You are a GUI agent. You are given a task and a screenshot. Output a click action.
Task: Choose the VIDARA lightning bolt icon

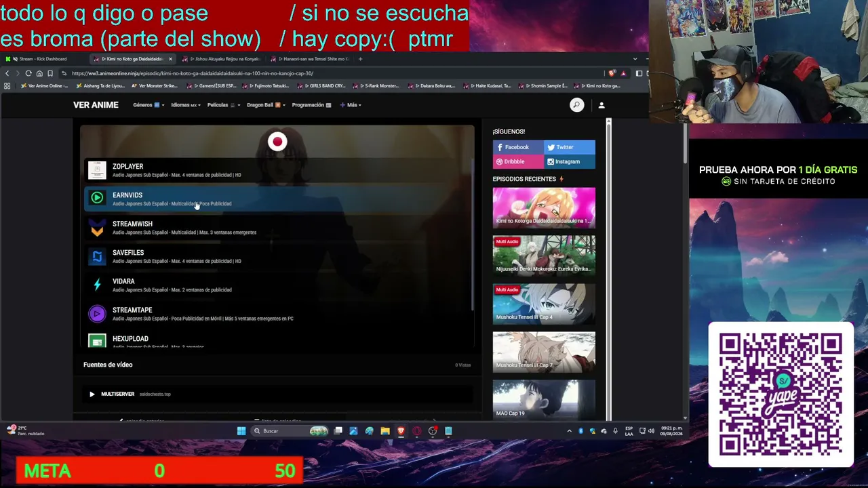(97, 285)
